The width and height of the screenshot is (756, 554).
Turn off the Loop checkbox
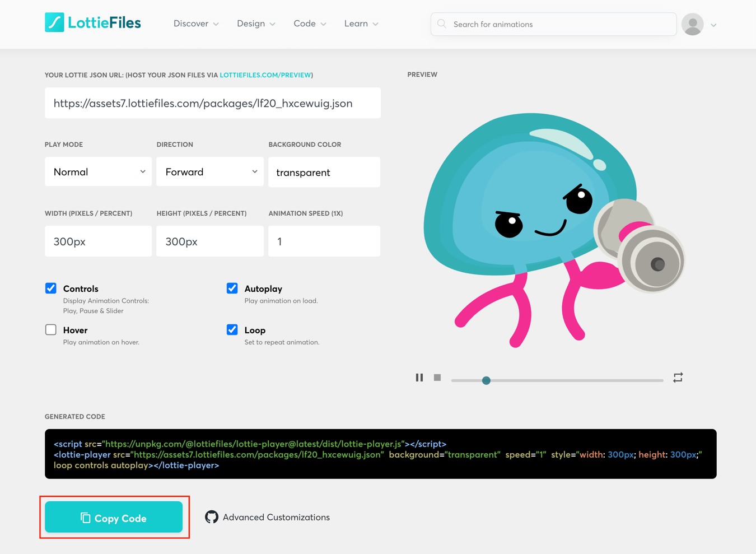point(232,330)
